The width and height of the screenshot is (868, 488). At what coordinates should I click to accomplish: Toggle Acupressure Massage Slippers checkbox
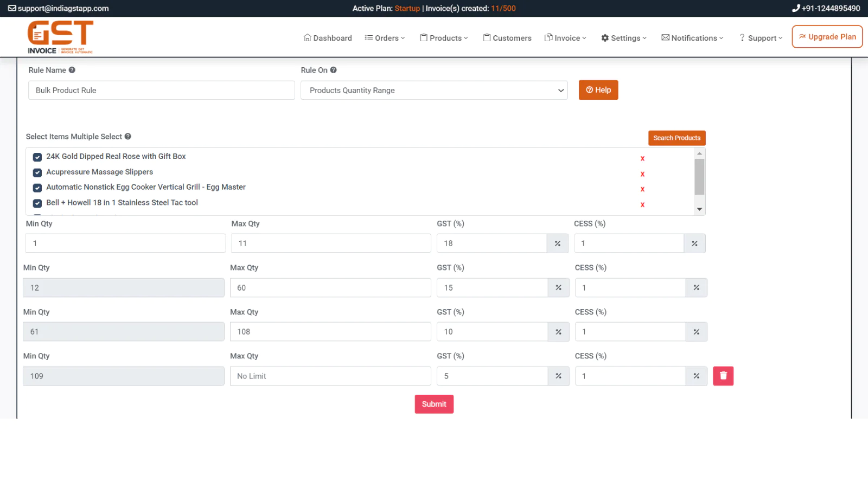37,172
